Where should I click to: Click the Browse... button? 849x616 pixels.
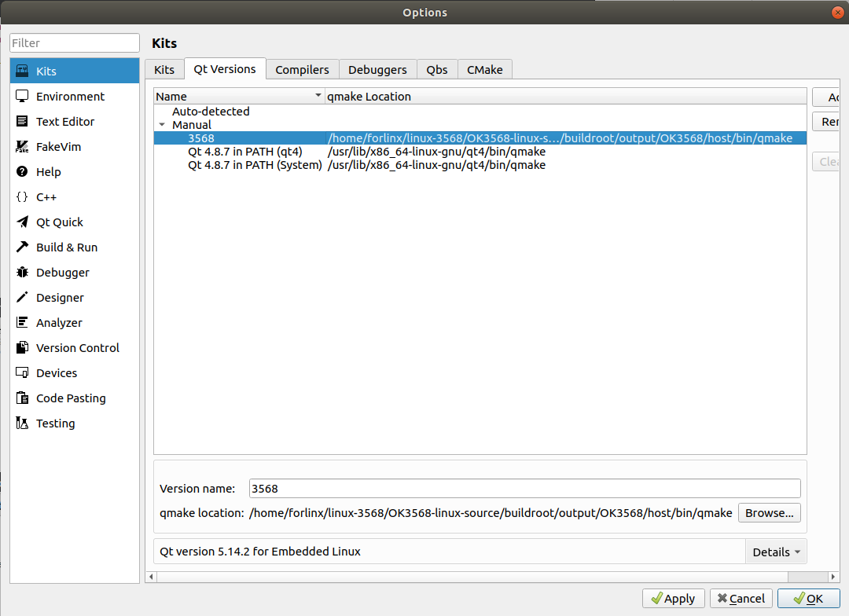tap(769, 512)
